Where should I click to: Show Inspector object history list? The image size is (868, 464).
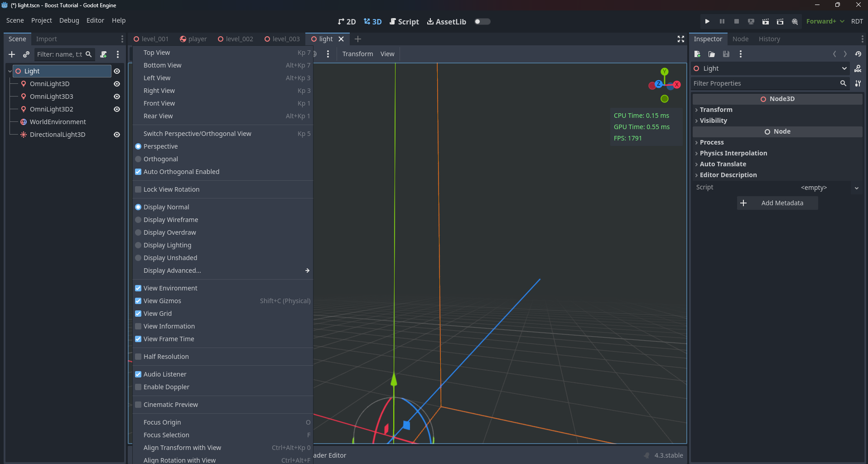click(858, 54)
